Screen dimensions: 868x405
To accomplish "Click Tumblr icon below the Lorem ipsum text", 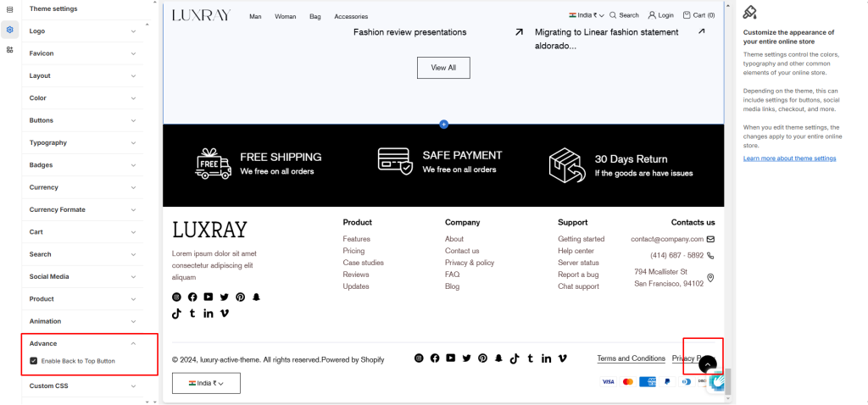I will [x=192, y=313].
